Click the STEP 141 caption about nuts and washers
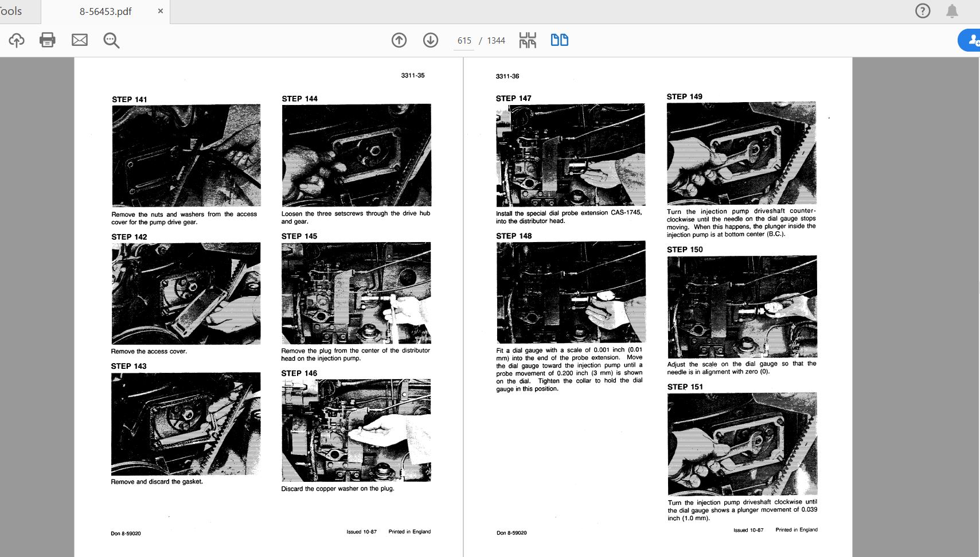The height and width of the screenshot is (557, 980). coord(184,218)
